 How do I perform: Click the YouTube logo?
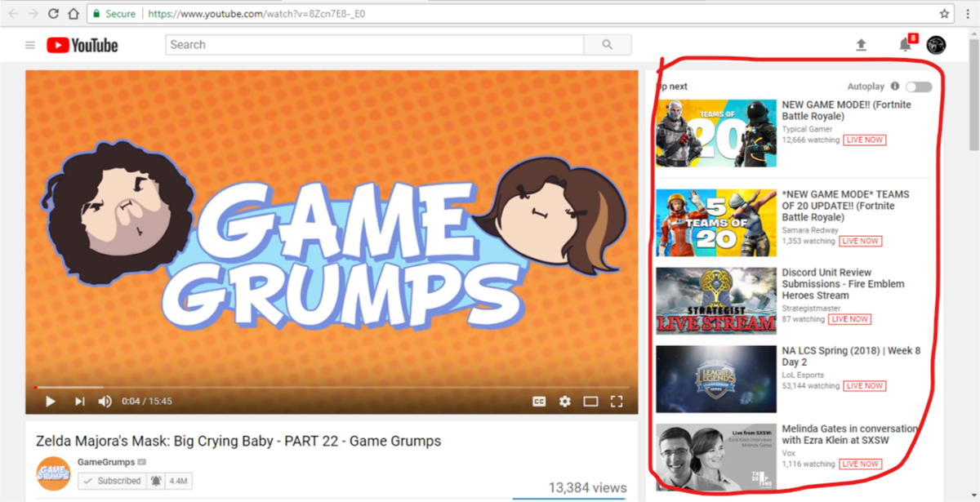(x=82, y=45)
